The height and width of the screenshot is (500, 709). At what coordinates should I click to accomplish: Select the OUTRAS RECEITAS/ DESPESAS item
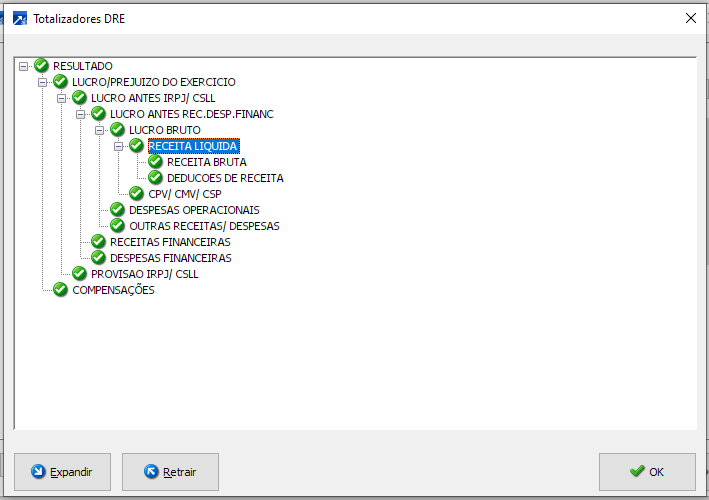click(204, 226)
